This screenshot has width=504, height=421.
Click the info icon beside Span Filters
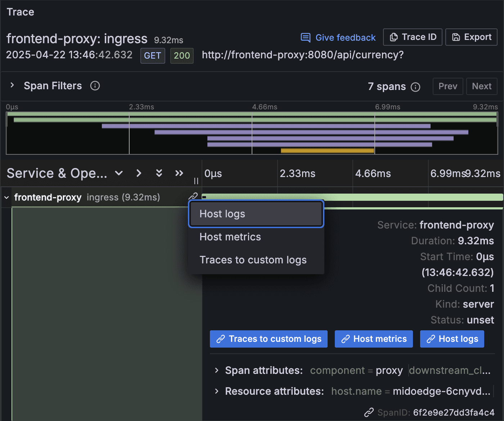(x=95, y=86)
